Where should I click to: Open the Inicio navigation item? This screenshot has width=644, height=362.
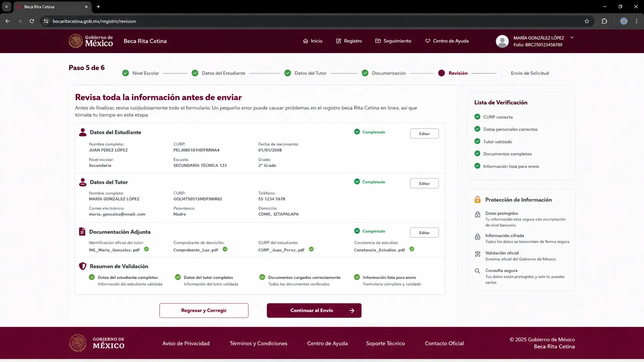click(x=312, y=41)
